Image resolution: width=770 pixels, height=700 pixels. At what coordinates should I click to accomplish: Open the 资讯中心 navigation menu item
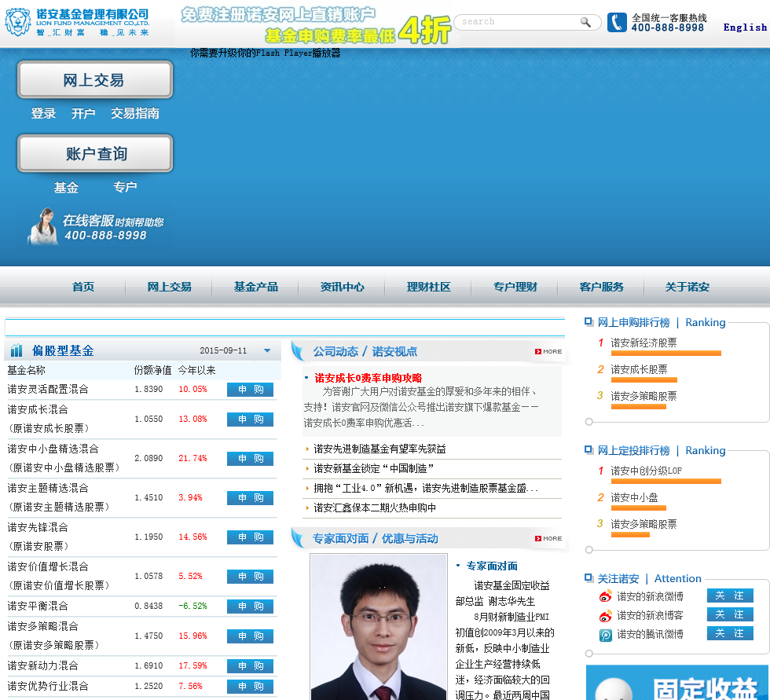[x=343, y=287]
